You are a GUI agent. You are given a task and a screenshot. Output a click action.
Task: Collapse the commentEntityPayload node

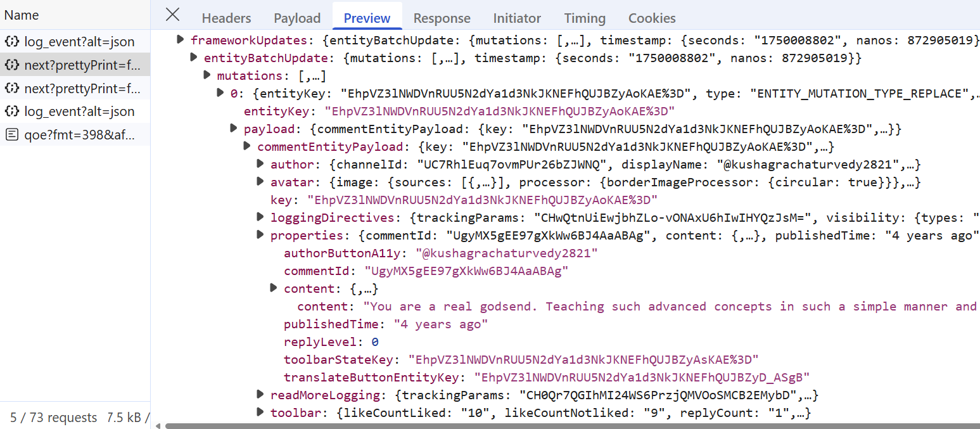(x=248, y=146)
